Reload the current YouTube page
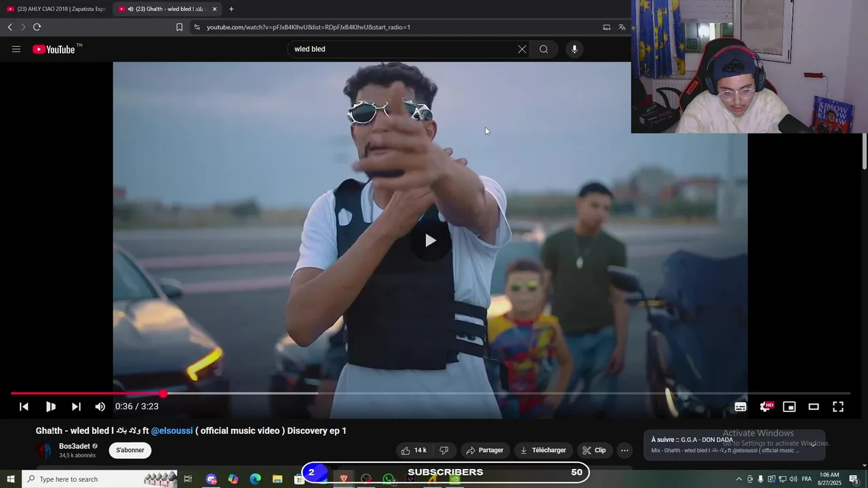868x488 pixels. [37, 27]
